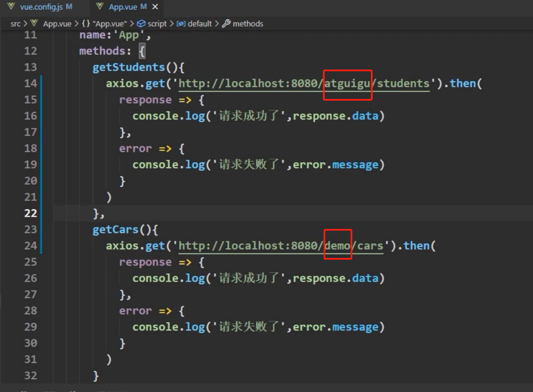Close the App.vue tab

tap(155, 7)
